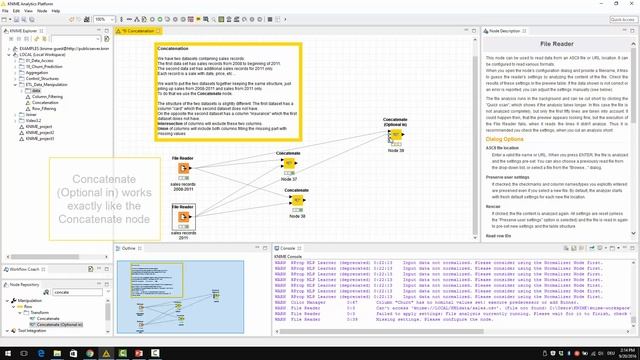
Task: Click the Concatenation yellow annotation box
Action: [228, 92]
